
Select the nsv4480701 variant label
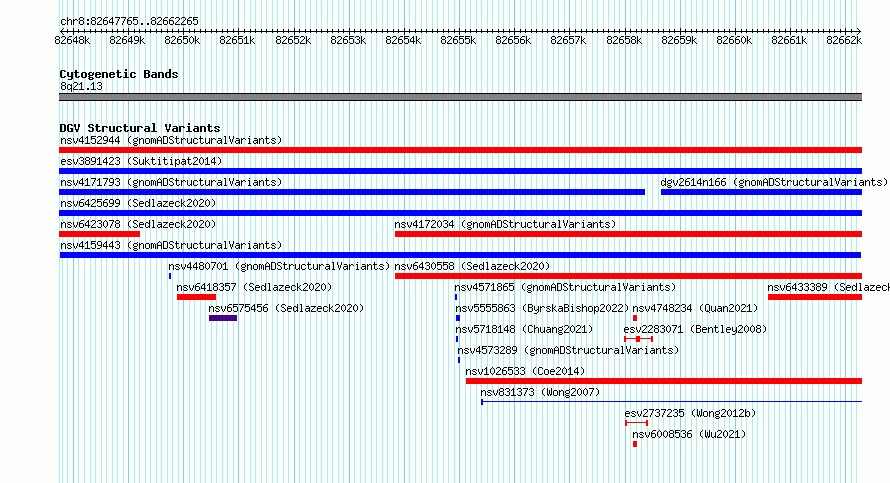(x=279, y=266)
